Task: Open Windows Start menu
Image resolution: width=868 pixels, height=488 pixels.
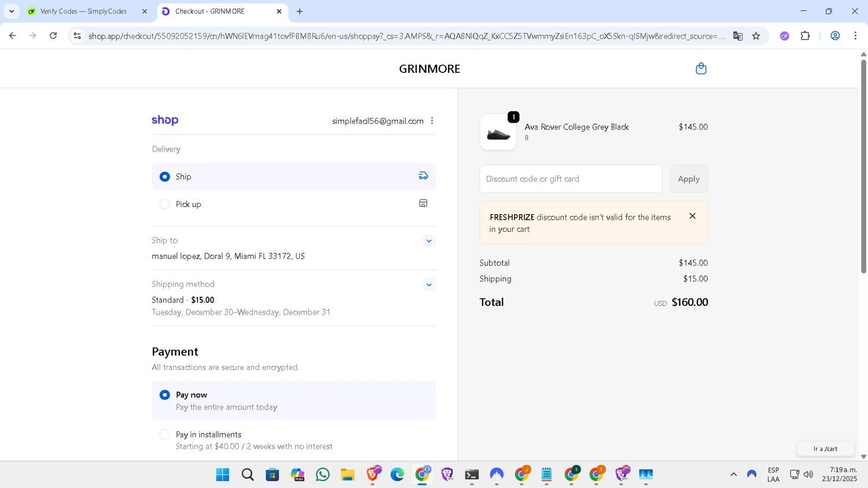Action: [223, 475]
